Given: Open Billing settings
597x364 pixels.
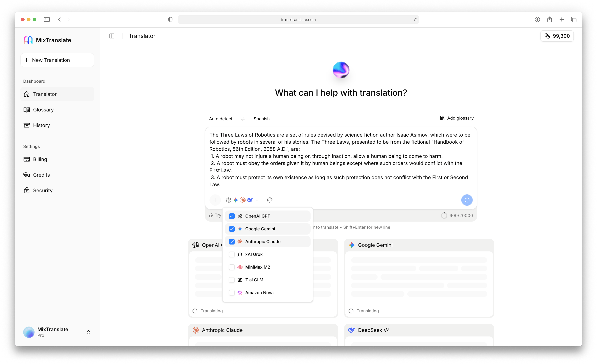Looking at the screenshot, I should [x=57, y=159].
